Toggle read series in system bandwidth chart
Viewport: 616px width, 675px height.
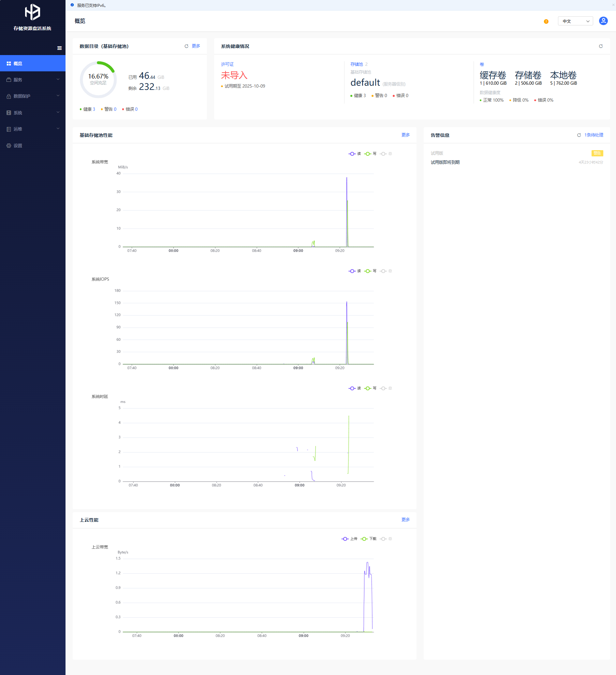[355, 154]
